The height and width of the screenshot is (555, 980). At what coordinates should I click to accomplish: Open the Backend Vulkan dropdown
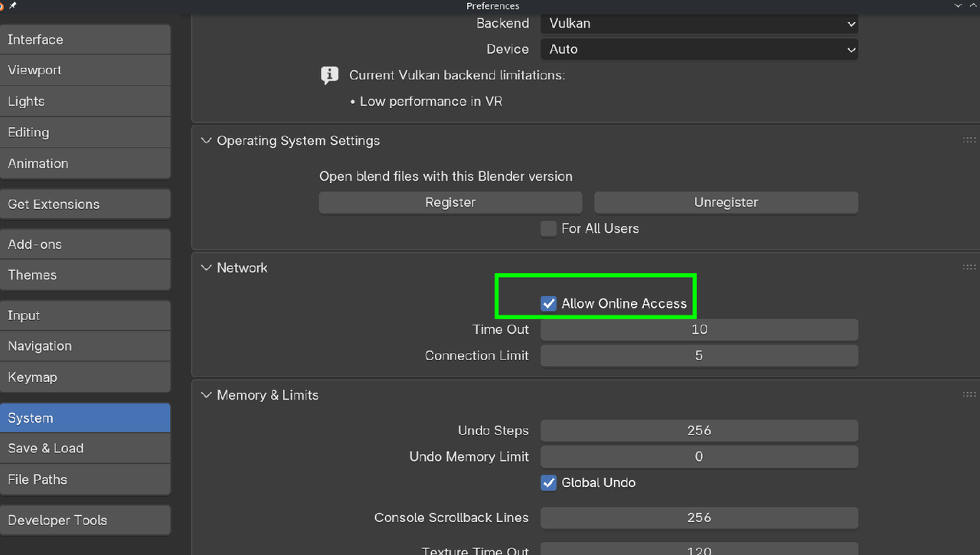tap(699, 24)
